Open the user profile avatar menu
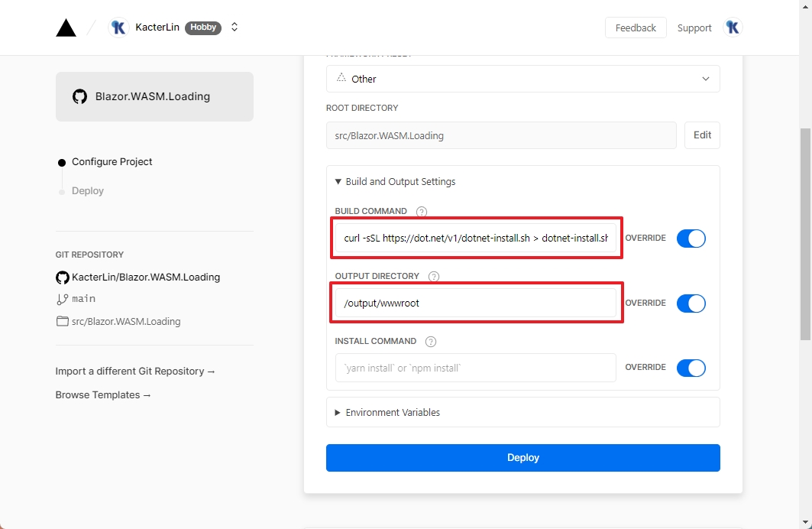The height and width of the screenshot is (529, 812). coord(732,28)
